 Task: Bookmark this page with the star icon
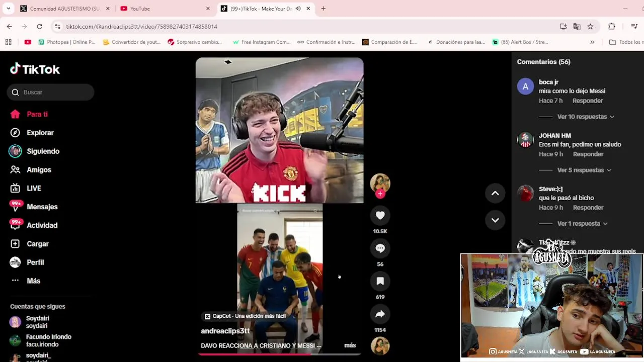[590, 26]
